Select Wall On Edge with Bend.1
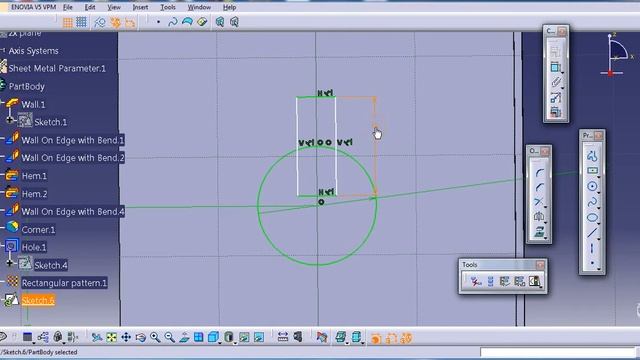Image resolution: width=640 pixels, height=360 pixels. [73, 140]
